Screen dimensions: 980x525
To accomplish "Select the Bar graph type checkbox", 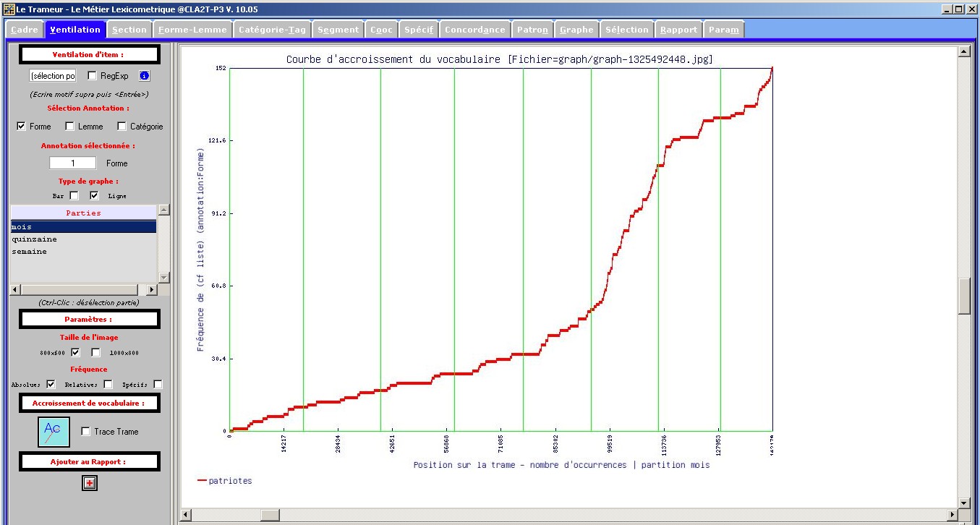I will coord(74,195).
